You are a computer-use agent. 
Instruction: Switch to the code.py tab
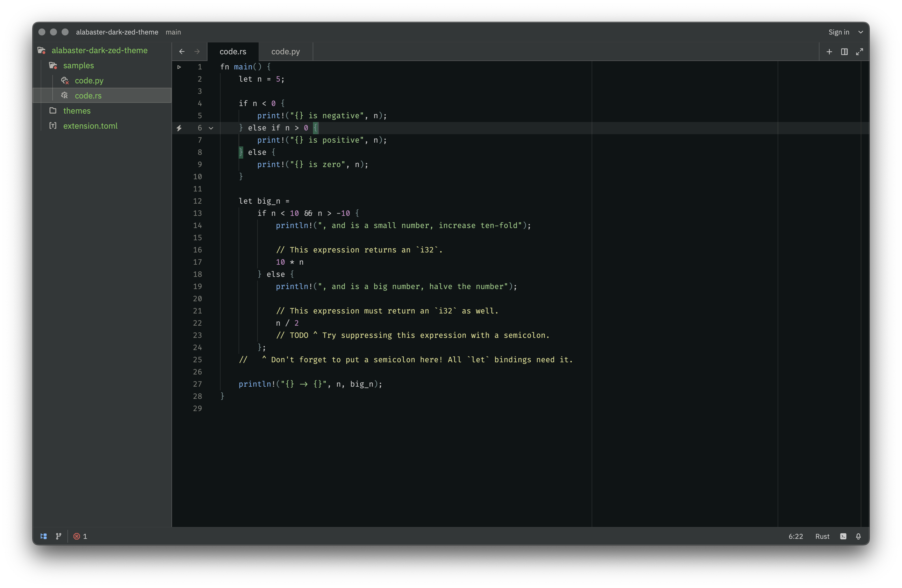[x=285, y=51]
